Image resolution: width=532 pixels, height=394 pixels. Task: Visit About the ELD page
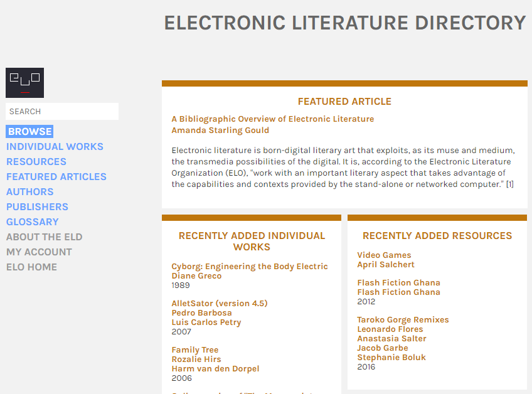pos(45,237)
